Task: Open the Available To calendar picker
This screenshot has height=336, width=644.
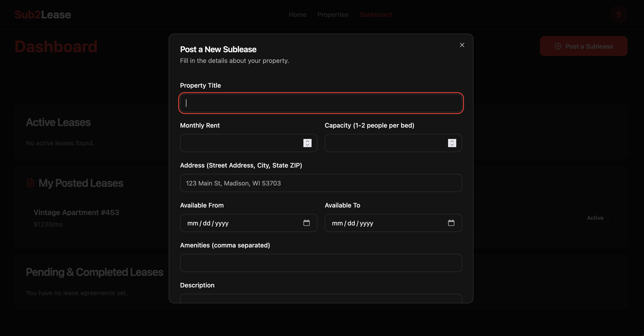Action: [451, 223]
